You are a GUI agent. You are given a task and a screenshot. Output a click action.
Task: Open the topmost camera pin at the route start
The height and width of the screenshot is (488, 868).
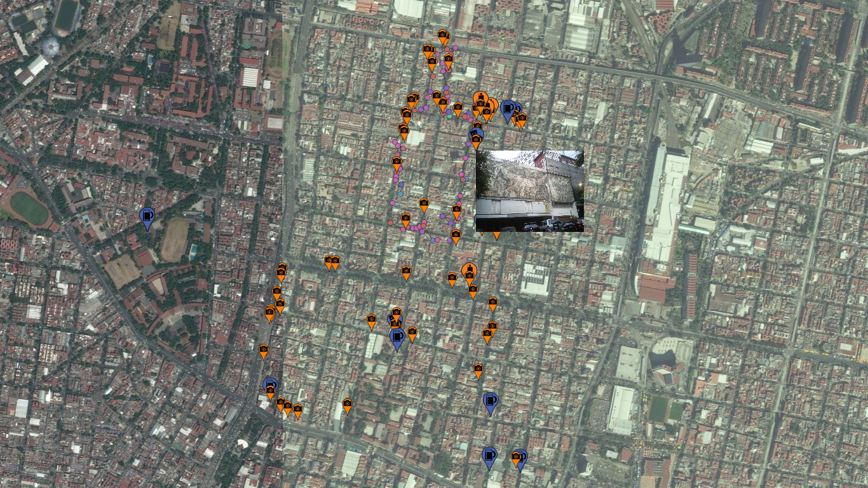pyautogui.click(x=442, y=36)
